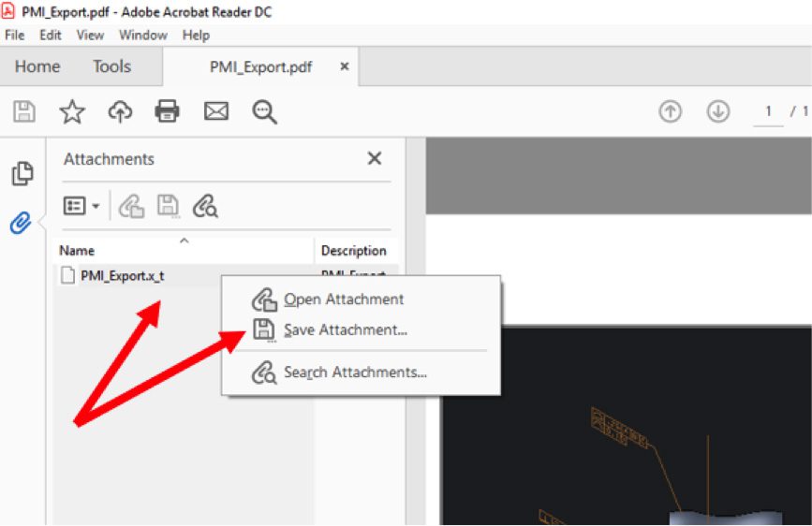
Task: Switch to the Tools tab
Action: 111,66
